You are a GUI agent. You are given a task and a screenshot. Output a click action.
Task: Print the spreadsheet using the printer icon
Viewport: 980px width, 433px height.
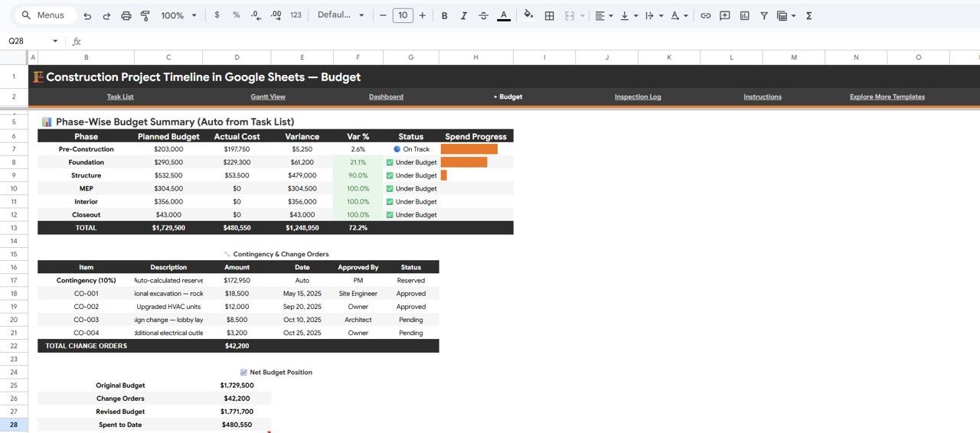pos(126,15)
